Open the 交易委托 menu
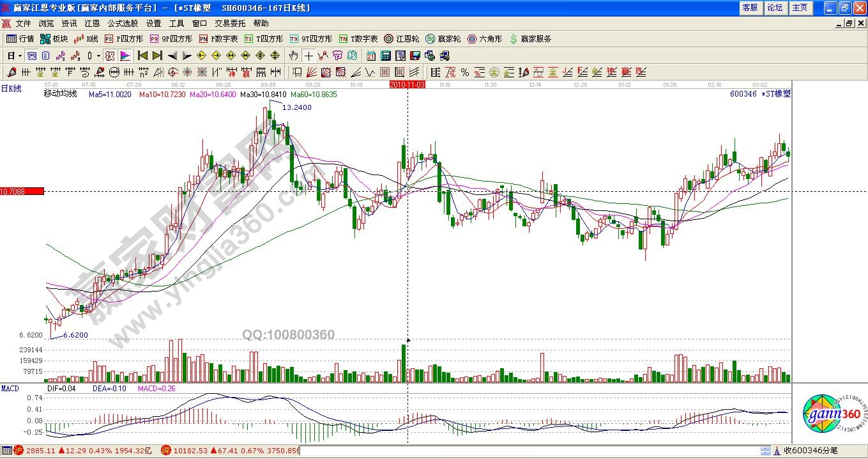868x459 pixels. 229,23
